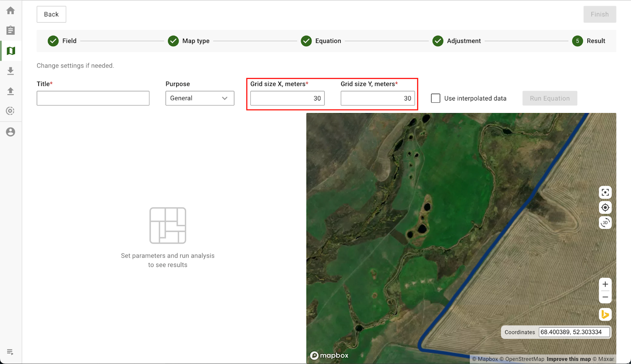This screenshot has height=364, width=631.
Task: Enable the Use interpolated data checkbox
Action: (x=435, y=98)
